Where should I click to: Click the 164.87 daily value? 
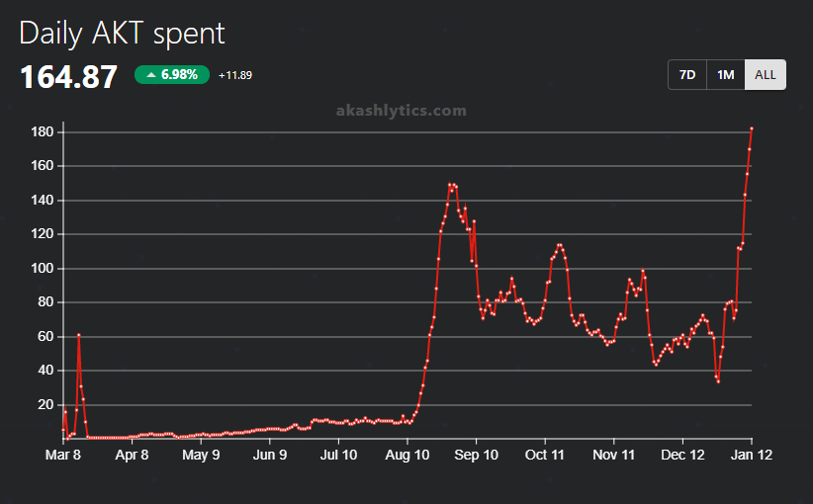[x=68, y=77]
